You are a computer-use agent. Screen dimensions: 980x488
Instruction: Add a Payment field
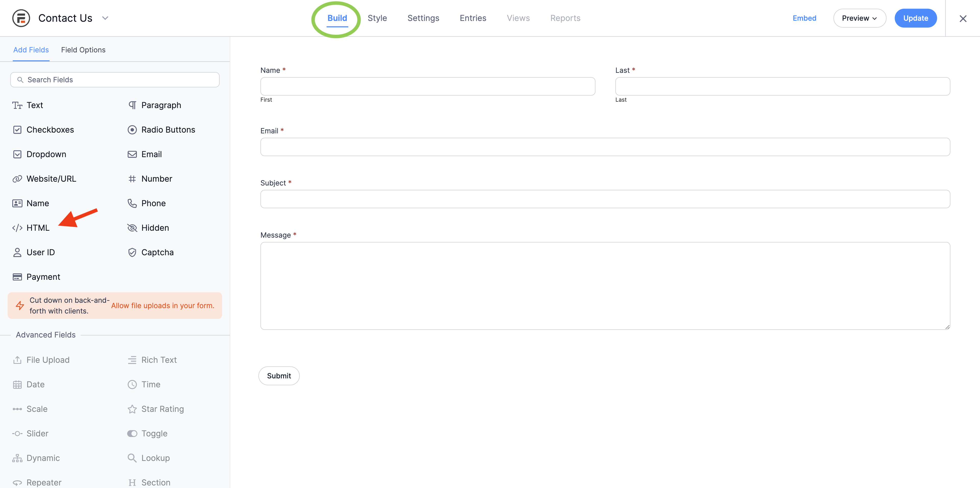pos(43,277)
